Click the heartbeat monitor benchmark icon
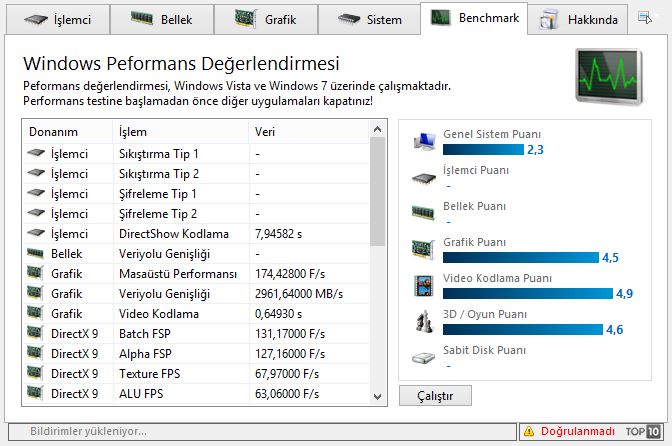The image size is (672, 446). (609, 76)
